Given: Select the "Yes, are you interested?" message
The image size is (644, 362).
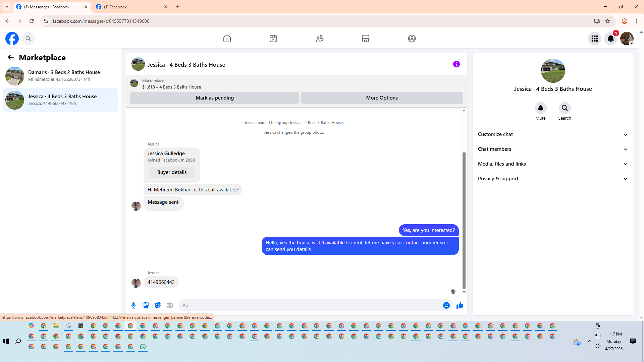Looking at the screenshot, I should [429, 230].
